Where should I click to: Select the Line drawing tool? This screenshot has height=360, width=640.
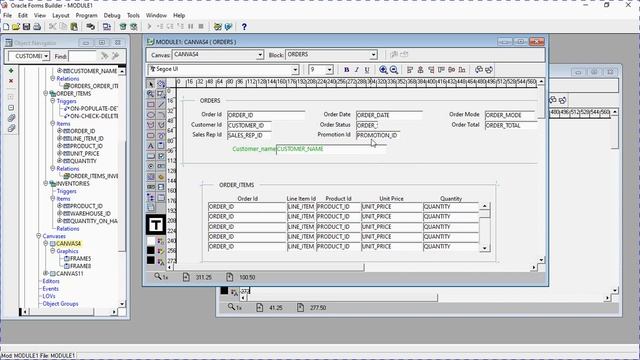(x=161, y=104)
